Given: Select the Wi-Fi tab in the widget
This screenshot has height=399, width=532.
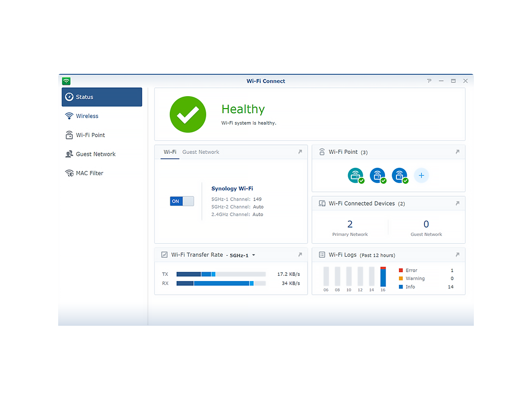Looking at the screenshot, I should [x=170, y=152].
